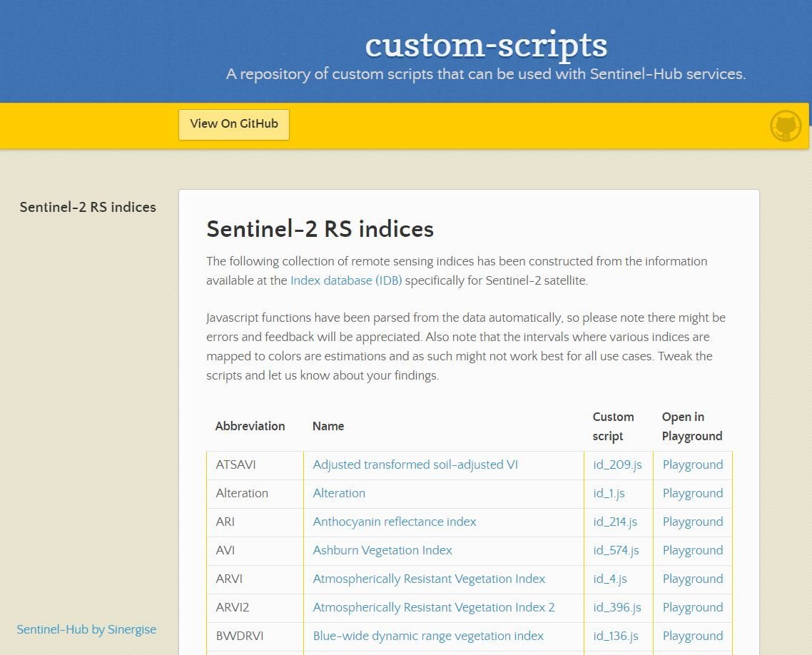Open the id_1.js script file
This screenshot has height=655, width=812.
609,493
